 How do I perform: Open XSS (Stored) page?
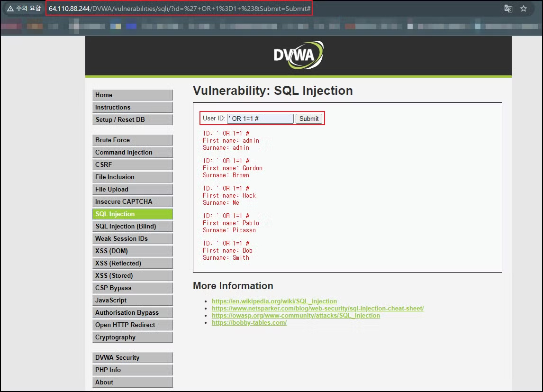pyautogui.click(x=133, y=276)
